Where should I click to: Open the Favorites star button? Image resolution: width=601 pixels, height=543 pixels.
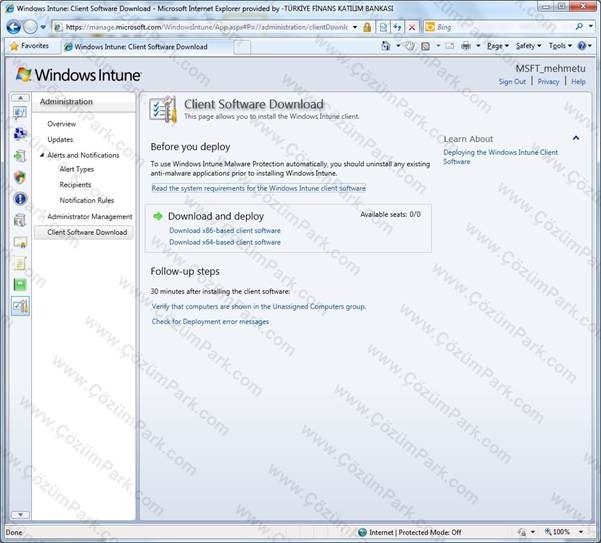point(29,46)
